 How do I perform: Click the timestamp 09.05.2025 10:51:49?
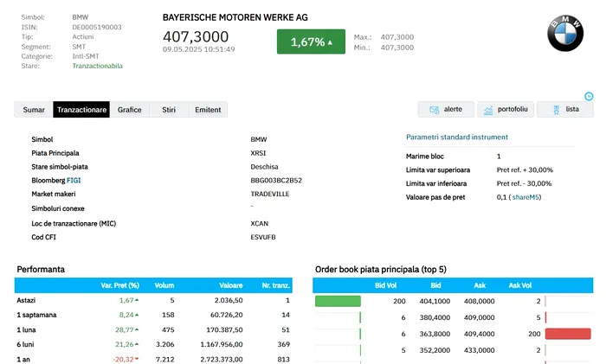coord(198,49)
